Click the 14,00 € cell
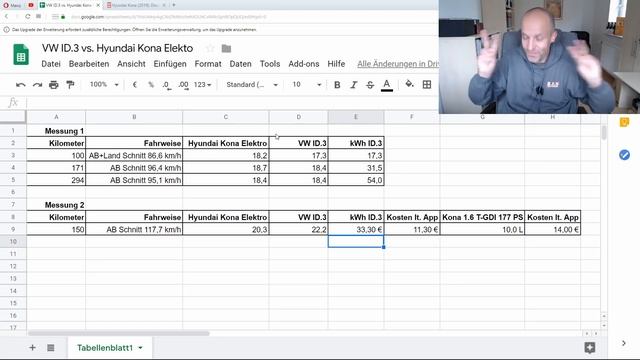The width and height of the screenshot is (640, 360). 553,229
